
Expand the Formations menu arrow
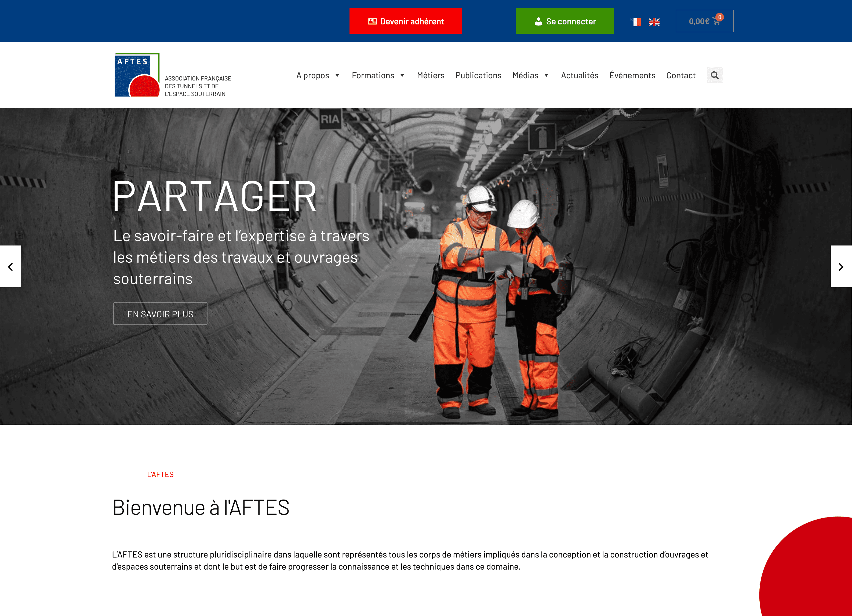coord(402,75)
